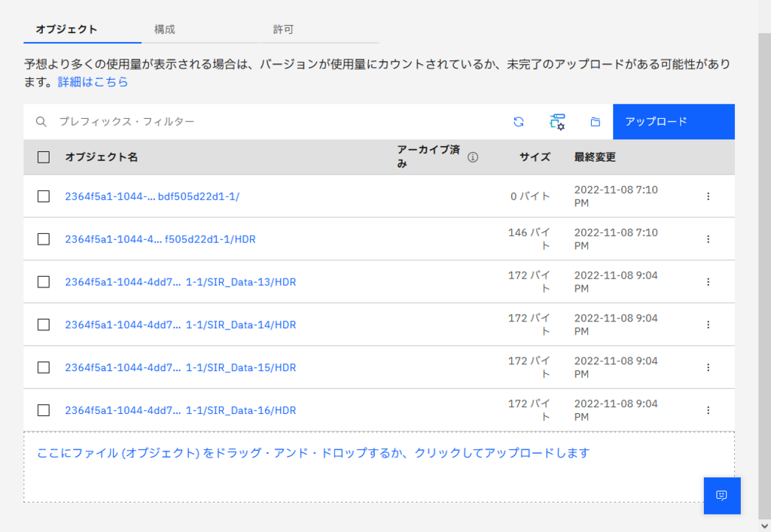Screen dimensions: 771x532
Task: Click the 2022-11-08 9:04 PM date of SIR_Data-16/HDR
Action: [616, 410]
